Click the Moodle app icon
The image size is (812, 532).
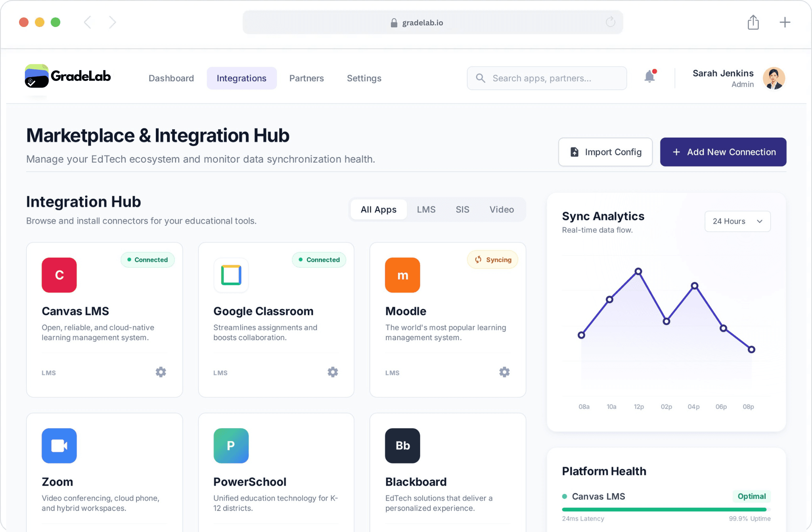[402, 275]
